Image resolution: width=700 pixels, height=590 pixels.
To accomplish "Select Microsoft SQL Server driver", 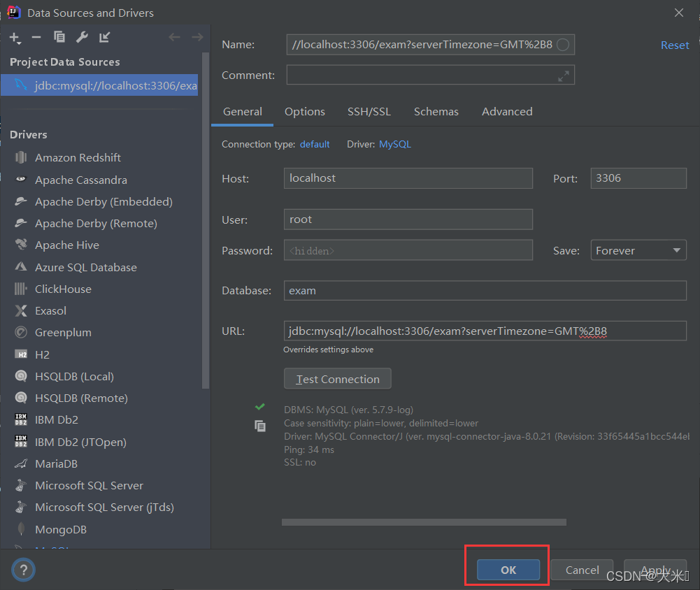I will coord(89,486).
